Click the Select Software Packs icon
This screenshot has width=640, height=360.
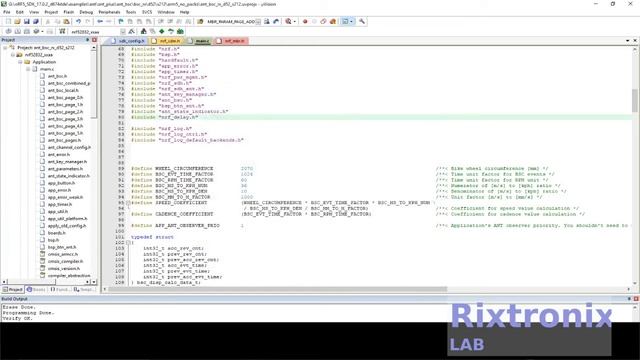coord(171,31)
